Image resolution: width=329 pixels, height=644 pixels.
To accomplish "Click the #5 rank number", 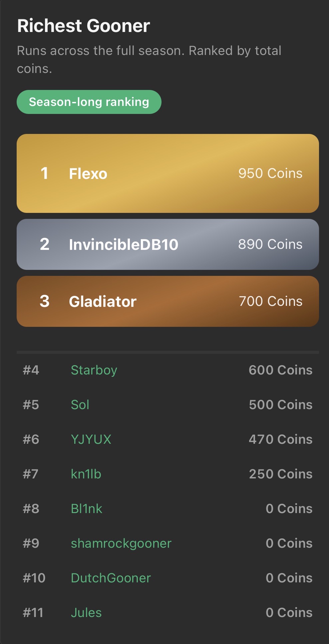I will pos(31,405).
